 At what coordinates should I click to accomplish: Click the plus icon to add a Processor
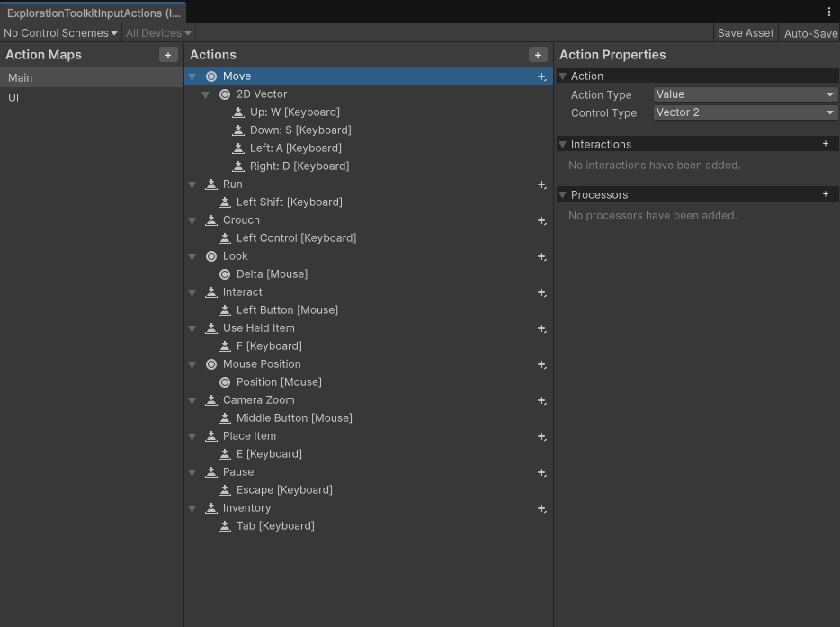click(x=825, y=194)
